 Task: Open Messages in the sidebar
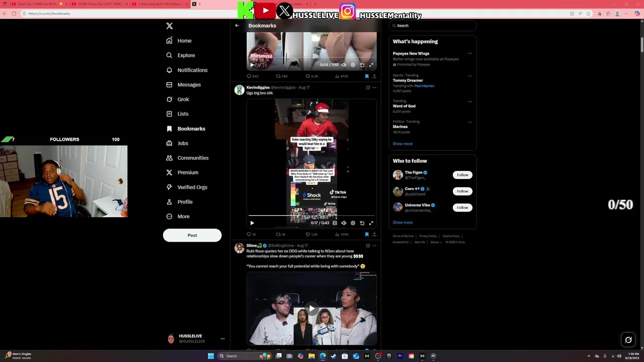pos(184,84)
